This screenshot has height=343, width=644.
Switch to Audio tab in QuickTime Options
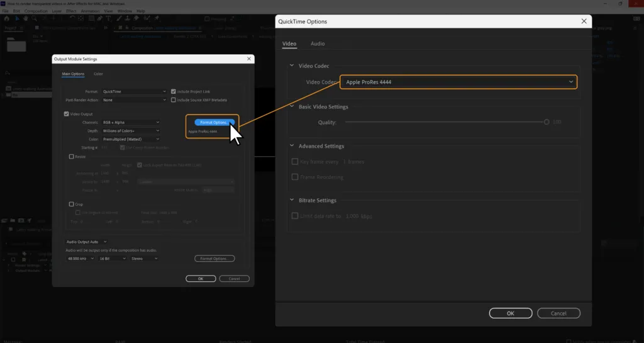tap(318, 43)
